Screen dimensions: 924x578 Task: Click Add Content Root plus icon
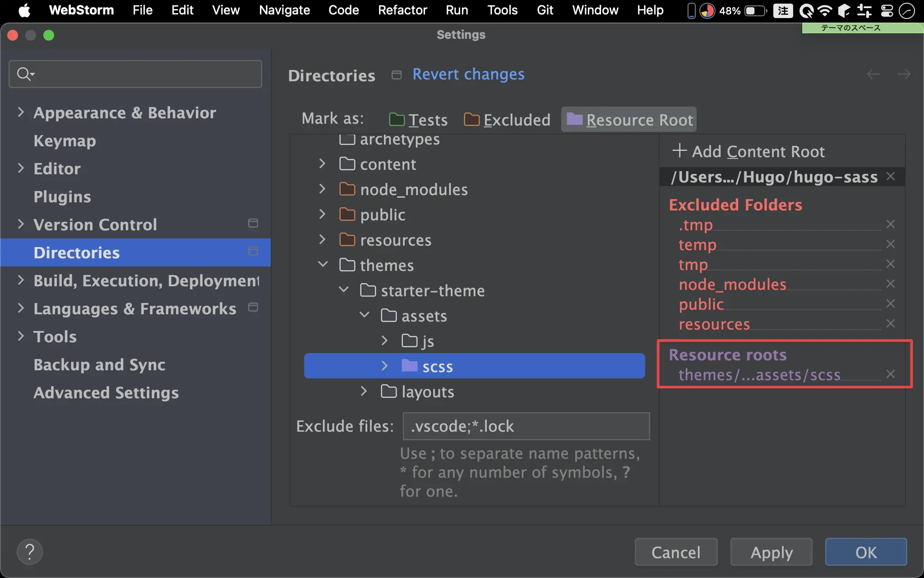[x=679, y=151]
